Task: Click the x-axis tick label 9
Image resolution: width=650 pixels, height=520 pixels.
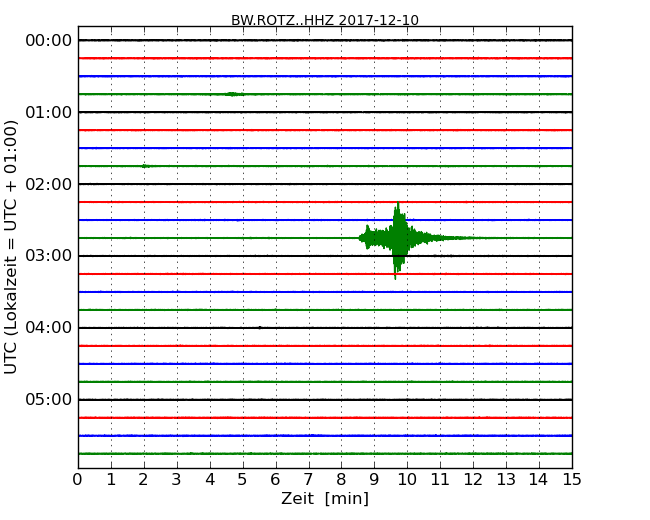Action: click(x=374, y=480)
